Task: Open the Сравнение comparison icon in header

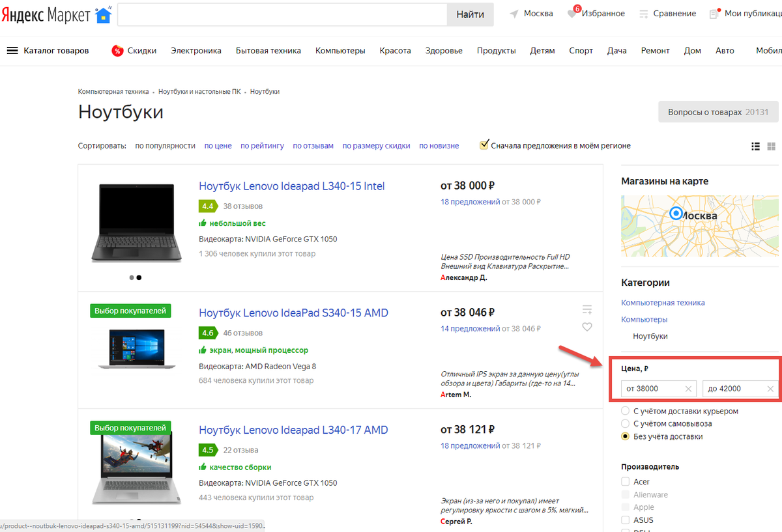Action: coord(644,14)
